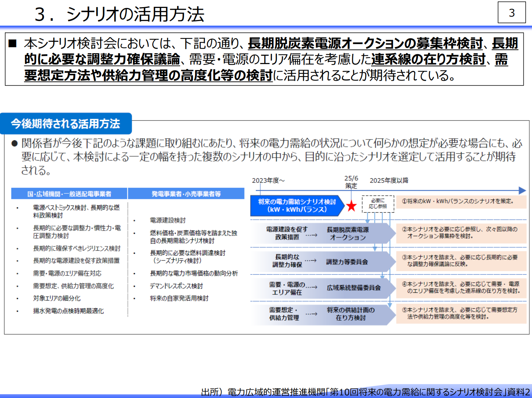Select the note ③ about 調整力確保議論に反映
This screenshot has height=398, width=532.
click(461, 260)
